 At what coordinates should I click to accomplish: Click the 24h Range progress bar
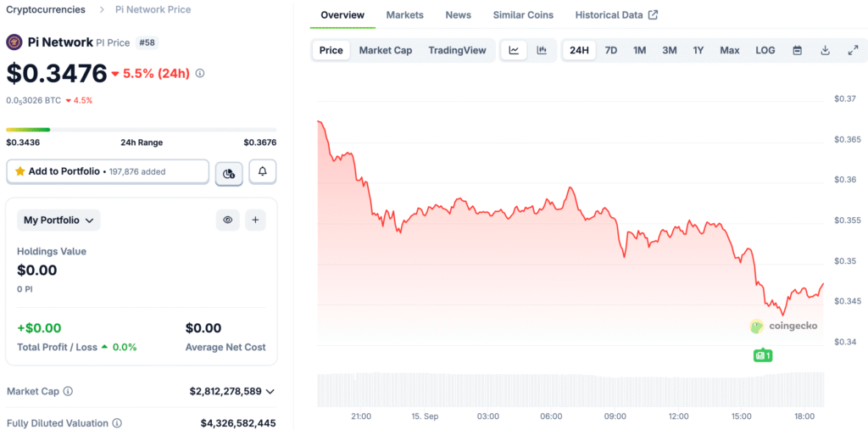pos(142,130)
